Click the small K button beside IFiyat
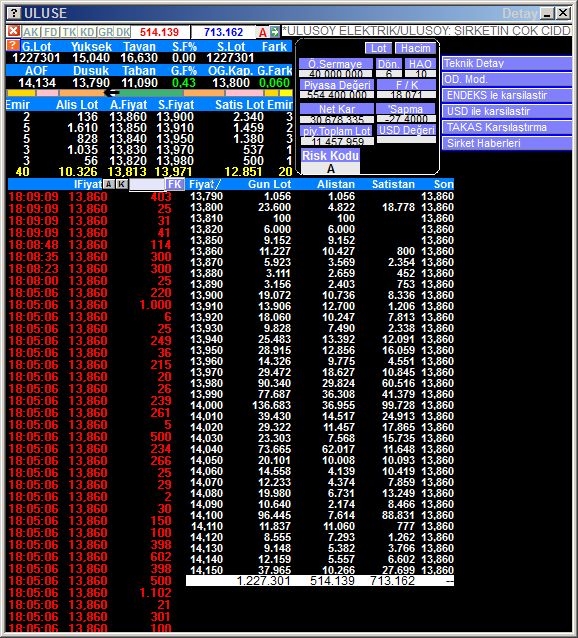The height and width of the screenshot is (638, 578). 122,184
